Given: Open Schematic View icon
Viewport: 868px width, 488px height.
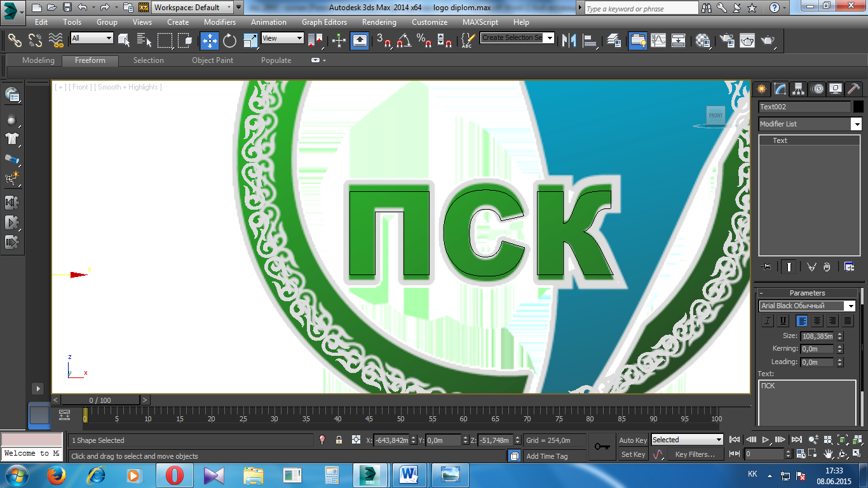Looking at the screenshot, I should pos(679,41).
